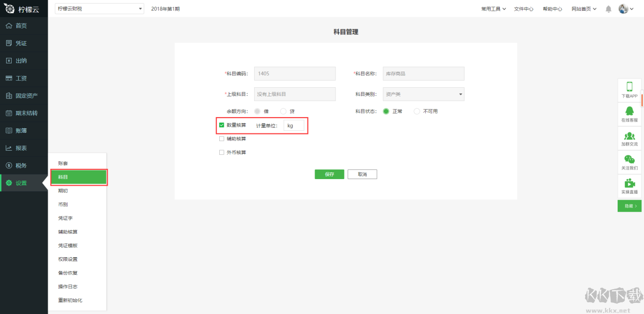The width and height of the screenshot is (644, 314).
Task: Open the 柠檬云财税 account set dropdown
Action: coord(99,8)
